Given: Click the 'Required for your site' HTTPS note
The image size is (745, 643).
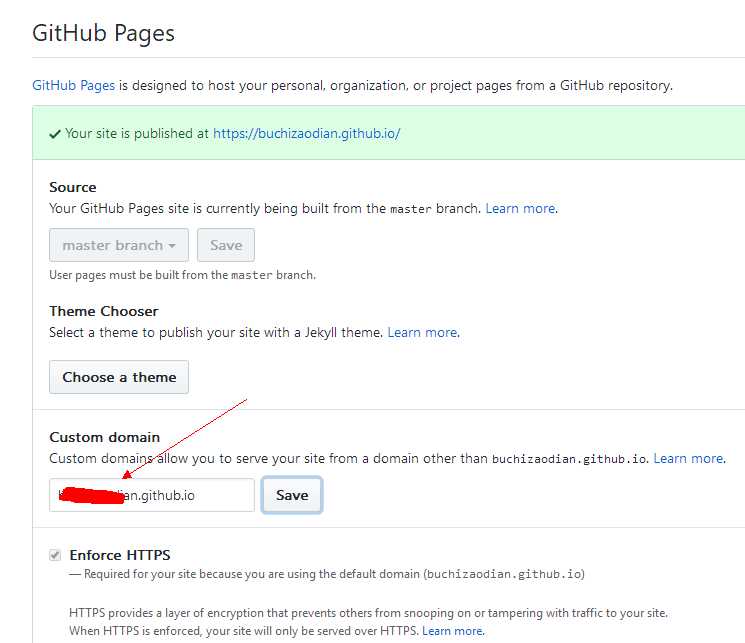Looking at the screenshot, I should 327,574.
